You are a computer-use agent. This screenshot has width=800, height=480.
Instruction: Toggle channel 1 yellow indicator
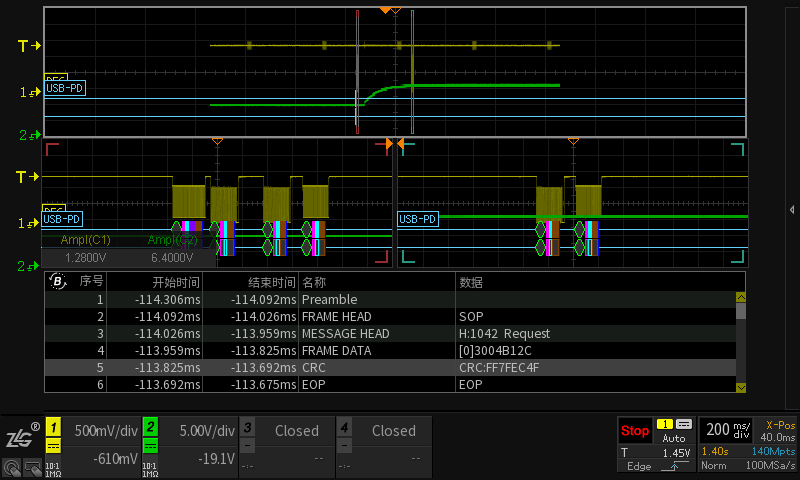tap(53, 426)
